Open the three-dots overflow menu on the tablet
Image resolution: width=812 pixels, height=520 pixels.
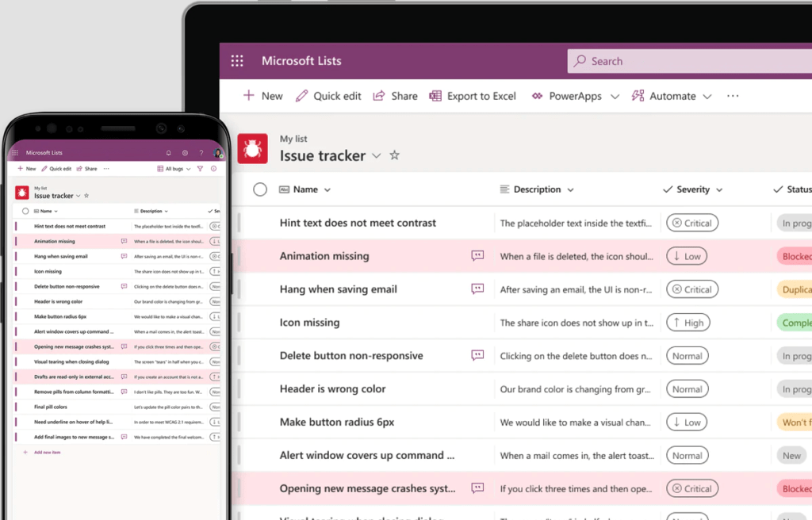732,96
